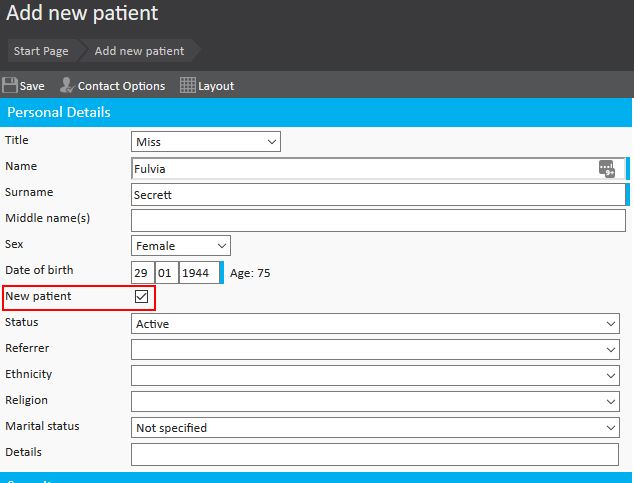Click the birth day field showing 29
634x483 pixels.
point(143,273)
